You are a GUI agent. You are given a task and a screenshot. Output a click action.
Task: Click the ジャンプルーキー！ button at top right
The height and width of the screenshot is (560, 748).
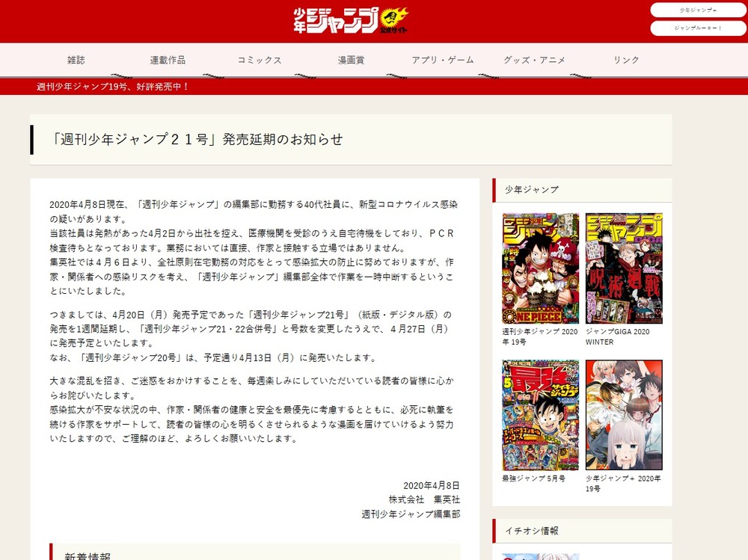coord(698,29)
